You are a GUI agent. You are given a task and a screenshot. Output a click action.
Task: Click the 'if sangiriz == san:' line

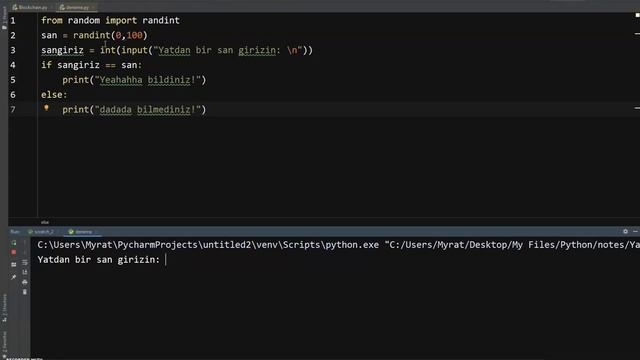pyautogui.click(x=91, y=65)
